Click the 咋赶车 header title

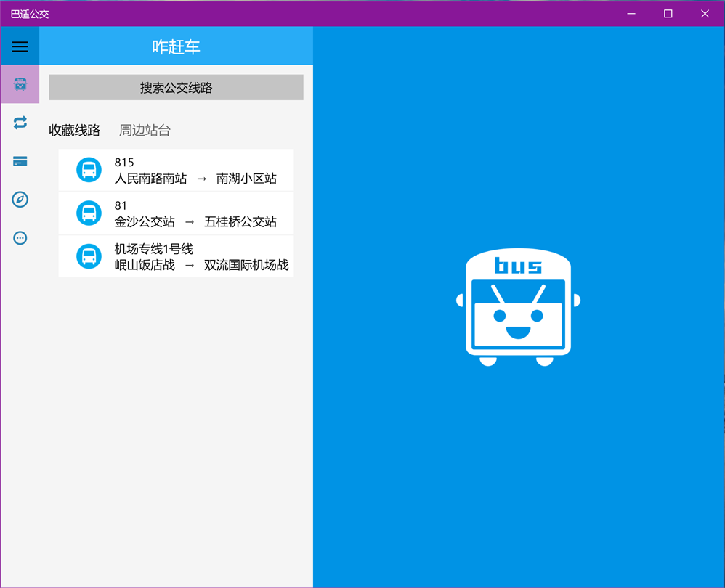pyautogui.click(x=176, y=46)
